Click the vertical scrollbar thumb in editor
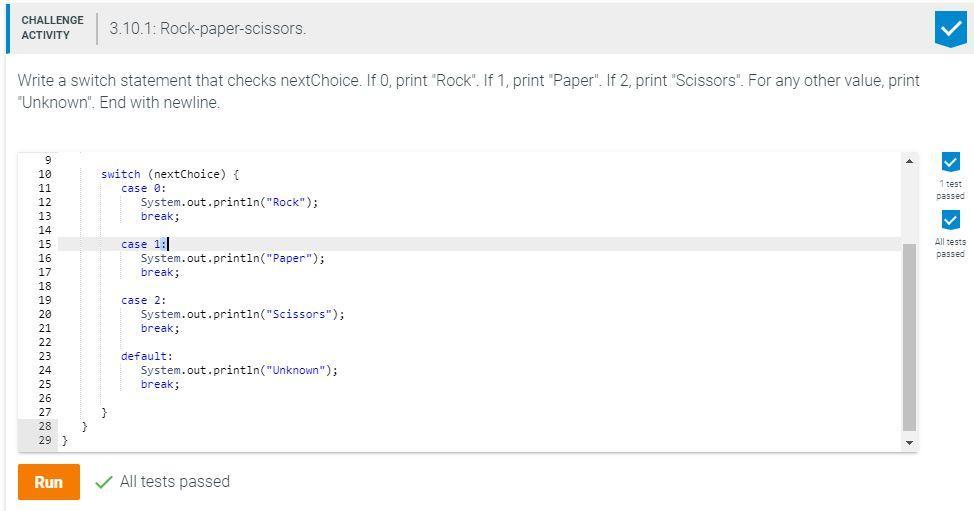Viewport: 974px width, 511px height. 909,335
